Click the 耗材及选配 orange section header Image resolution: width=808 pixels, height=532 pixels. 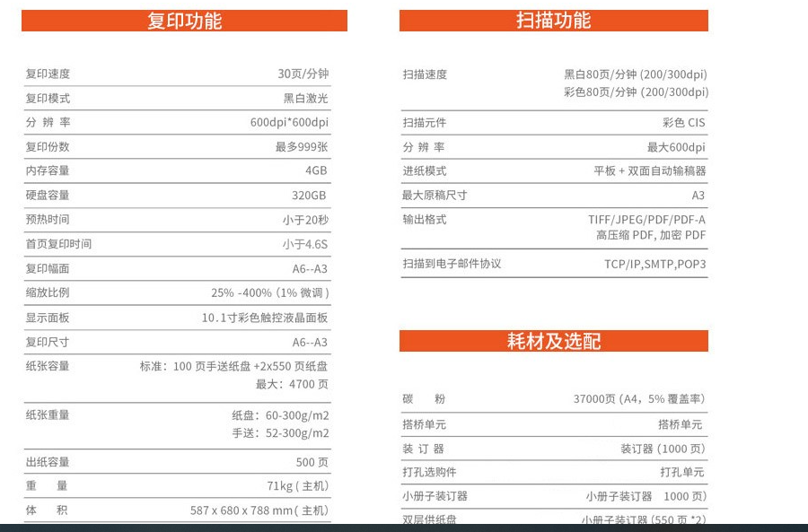(x=553, y=341)
